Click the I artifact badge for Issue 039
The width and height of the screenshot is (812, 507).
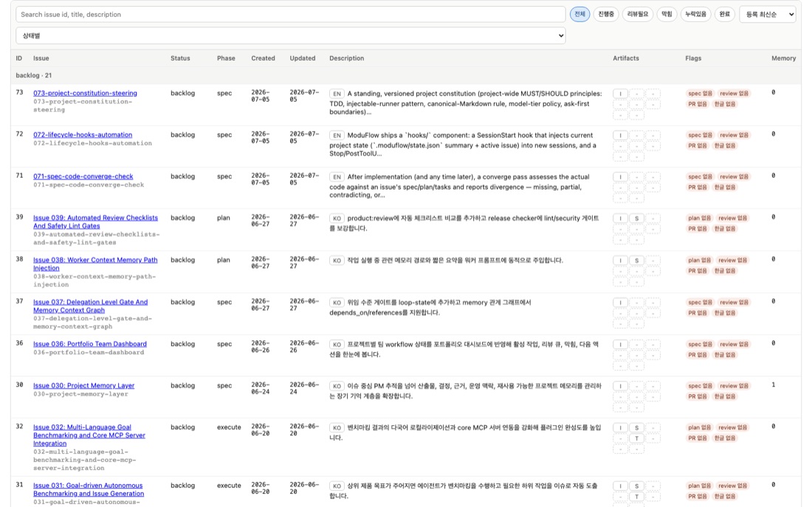click(620, 218)
